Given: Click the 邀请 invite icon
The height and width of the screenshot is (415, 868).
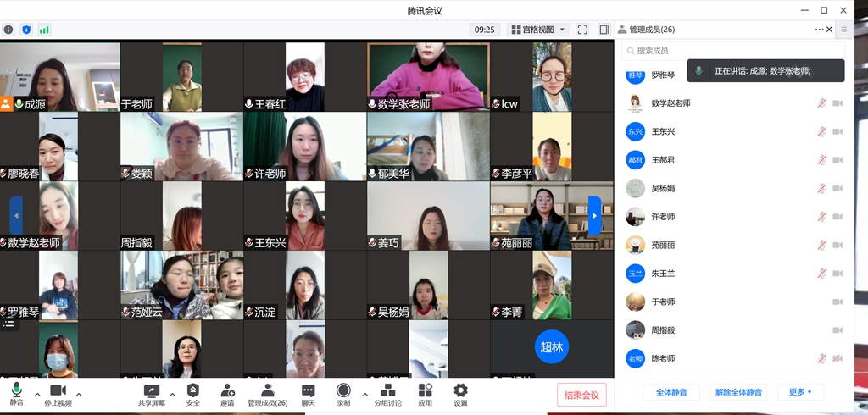Looking at the screenshot, I should pyautogui.click(x=227, y=390).
